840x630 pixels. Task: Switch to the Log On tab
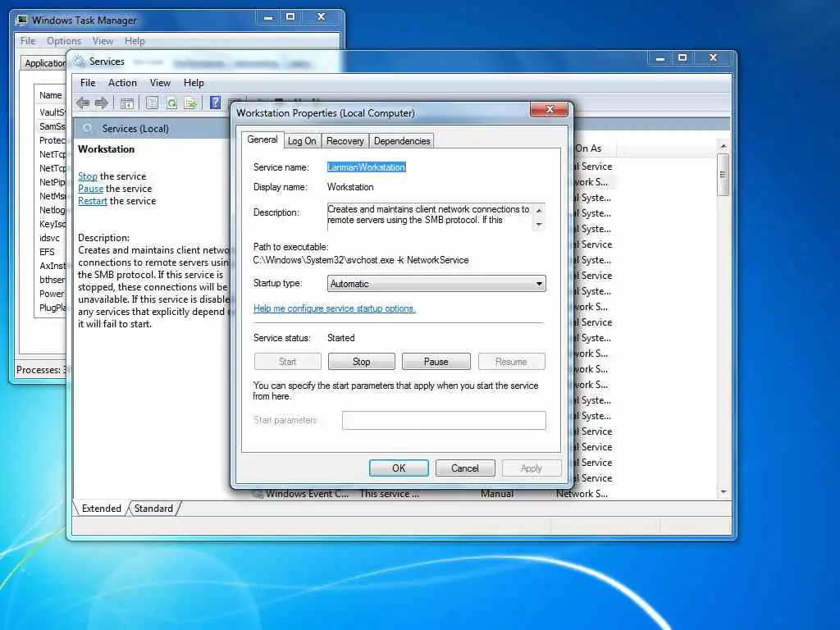coord(302,141)
